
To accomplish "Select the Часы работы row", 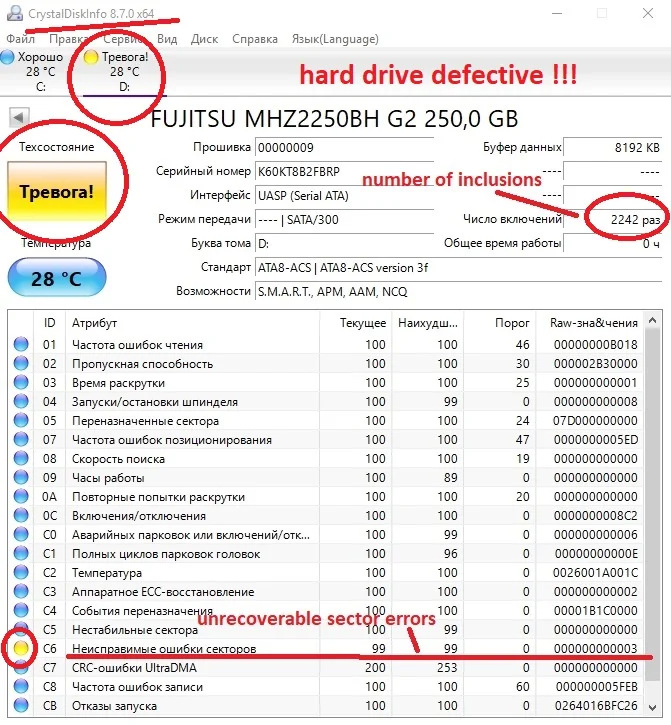I will pos(326,477).
